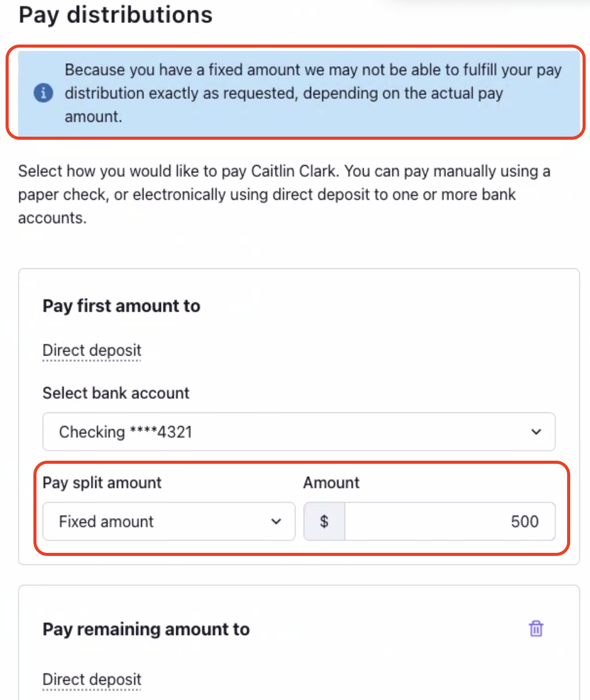Click the chevron arrow beside Fixed amount
The height and width of the screenshot is (700, 590).
tap(276, 521)
